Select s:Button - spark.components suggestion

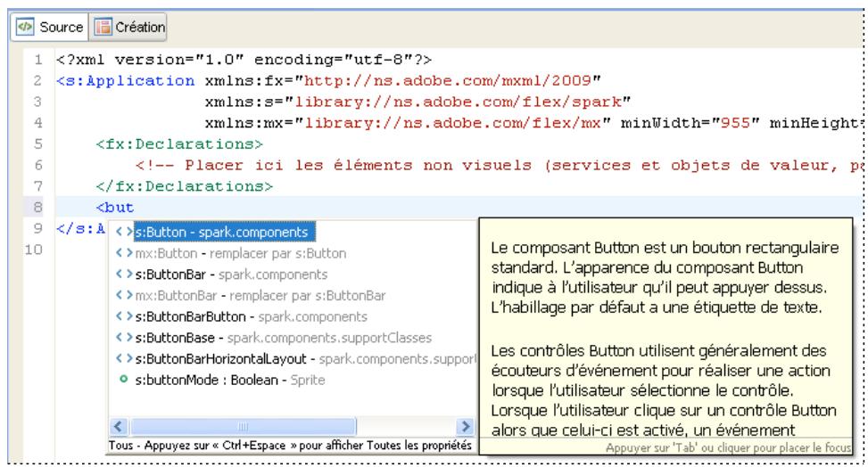click(225, 233)
